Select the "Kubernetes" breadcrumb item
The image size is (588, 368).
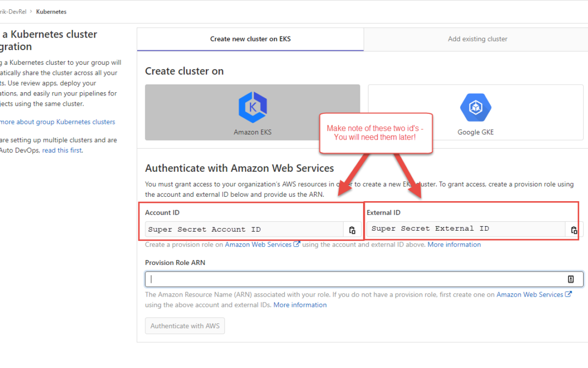point(51,11)
